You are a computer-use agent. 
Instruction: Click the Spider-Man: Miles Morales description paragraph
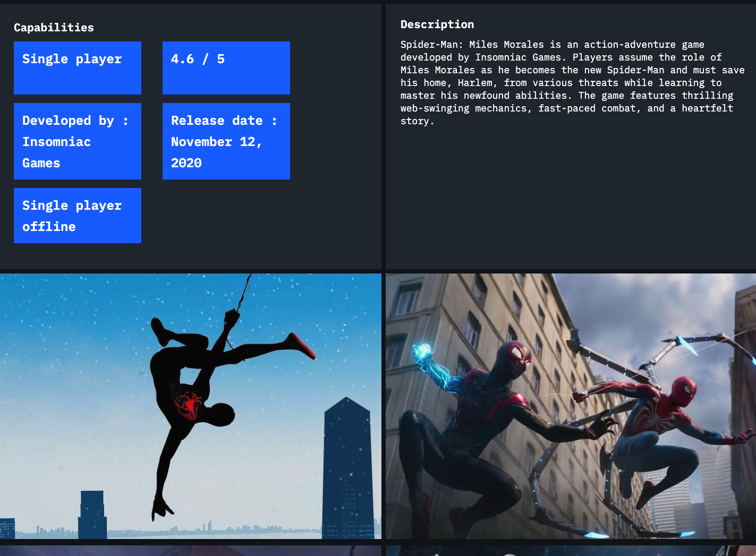coord(573,83)
